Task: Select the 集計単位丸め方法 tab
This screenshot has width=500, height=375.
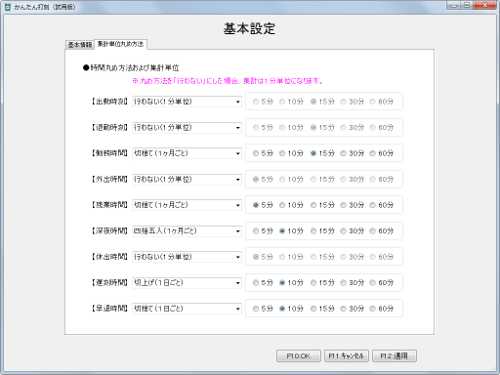Action: [121, 44]
